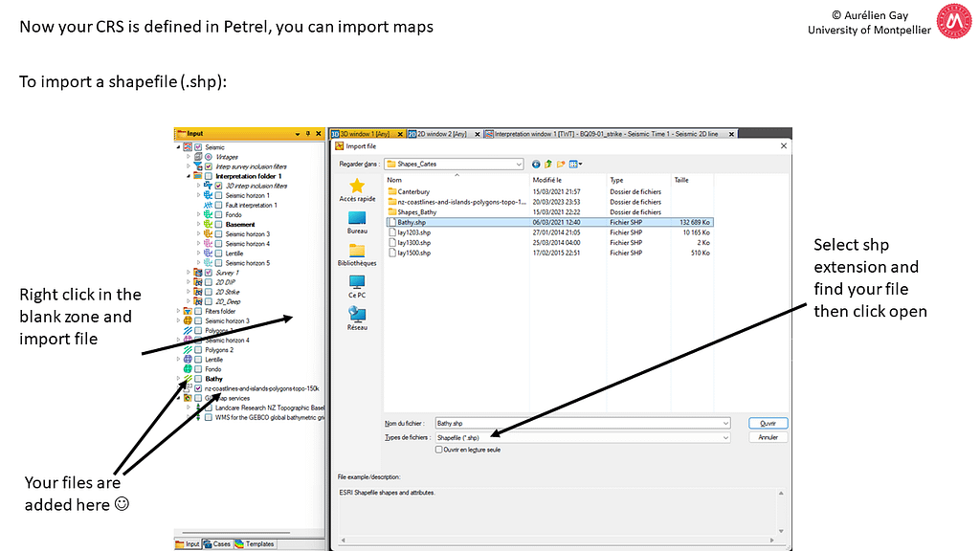Open the Bureau desktop location icon

[357, 219]
